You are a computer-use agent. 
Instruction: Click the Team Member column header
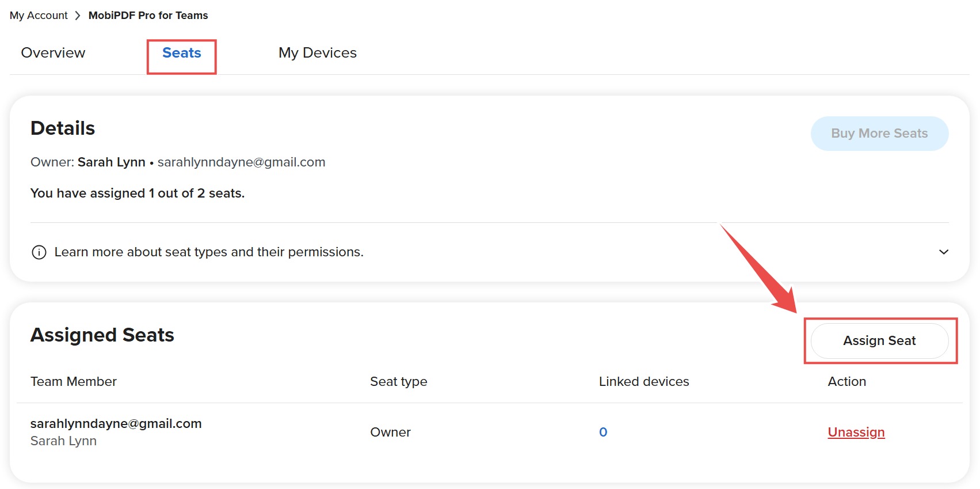74,382
